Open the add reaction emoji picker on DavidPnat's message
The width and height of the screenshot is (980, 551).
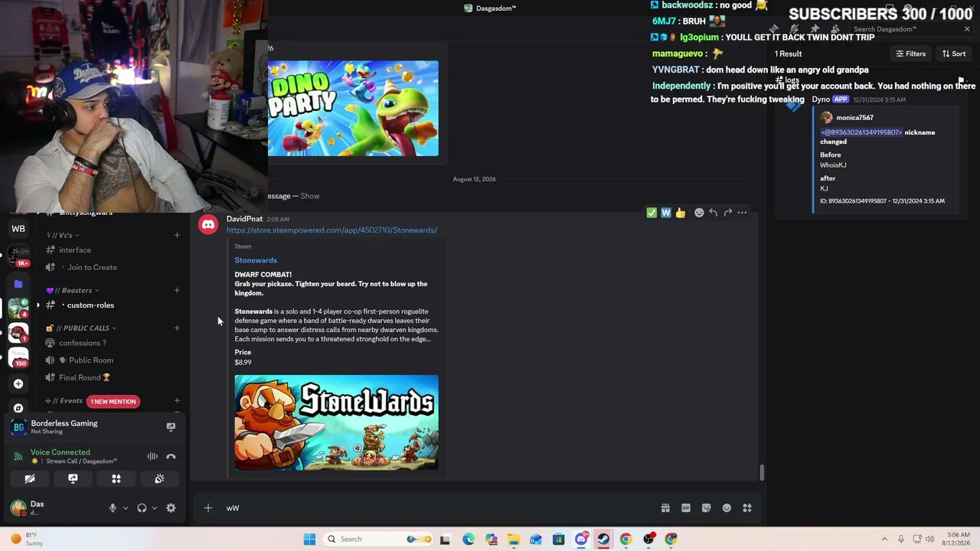(699, 213)
